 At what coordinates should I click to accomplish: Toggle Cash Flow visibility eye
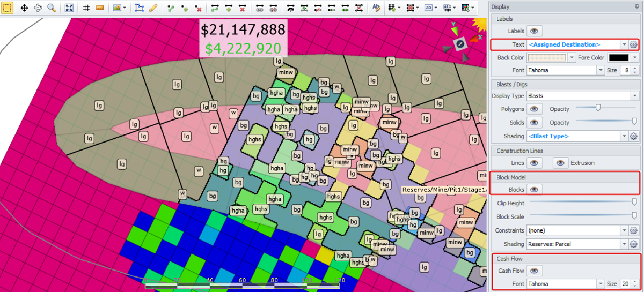click(x=535, y=271)
